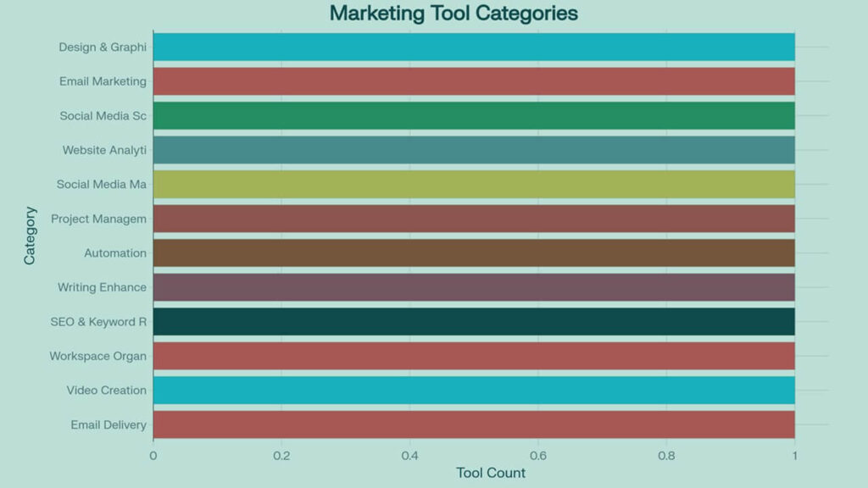Click the 0.8 x-axis tick label

[x=666, y=455]
